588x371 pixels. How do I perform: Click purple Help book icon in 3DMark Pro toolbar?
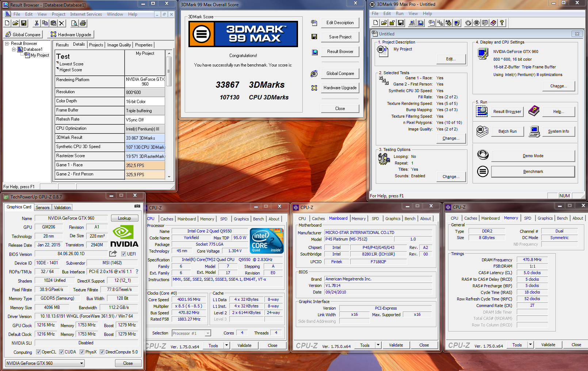493,23
